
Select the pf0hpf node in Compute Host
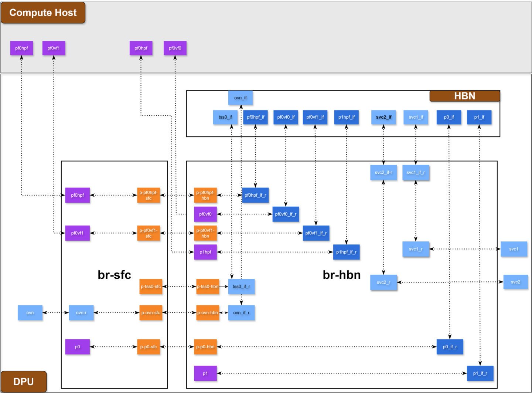pos(21,48)
